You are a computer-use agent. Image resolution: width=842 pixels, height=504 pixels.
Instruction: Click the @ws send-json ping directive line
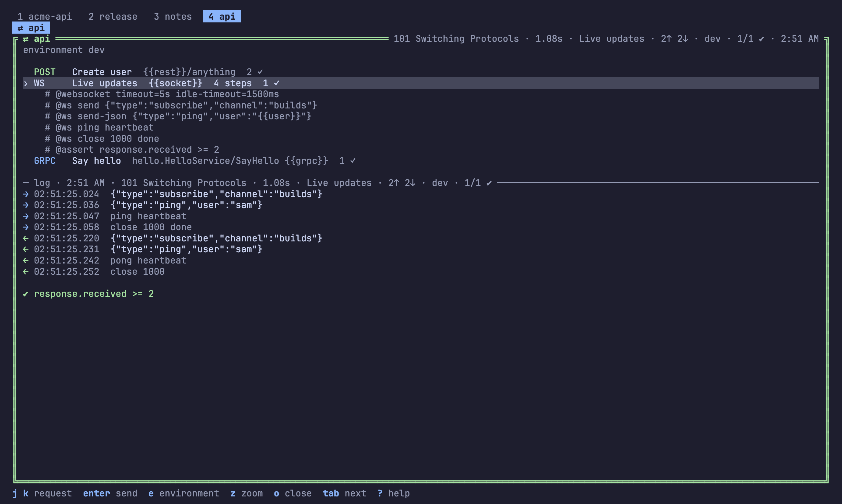point(178,116)
